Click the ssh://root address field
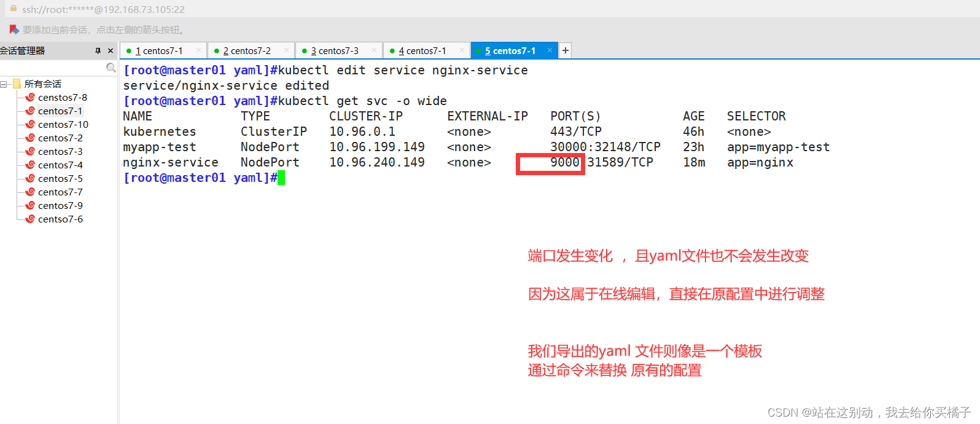The image size is (980, 424). [x=103, y=9]
